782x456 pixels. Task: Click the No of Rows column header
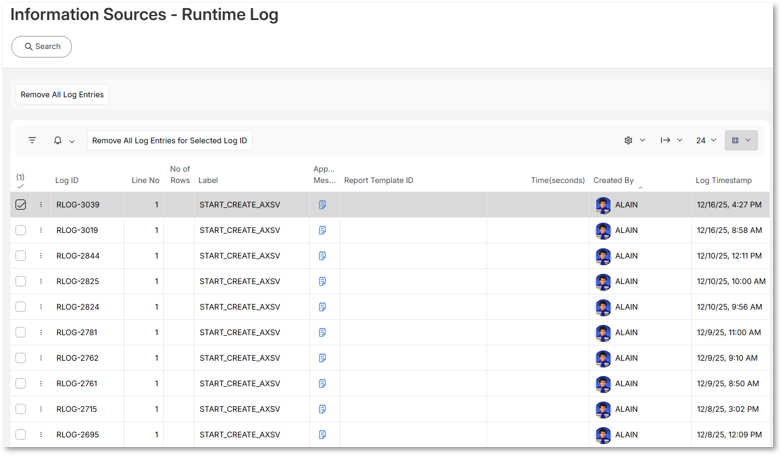(x=180, y=175)
